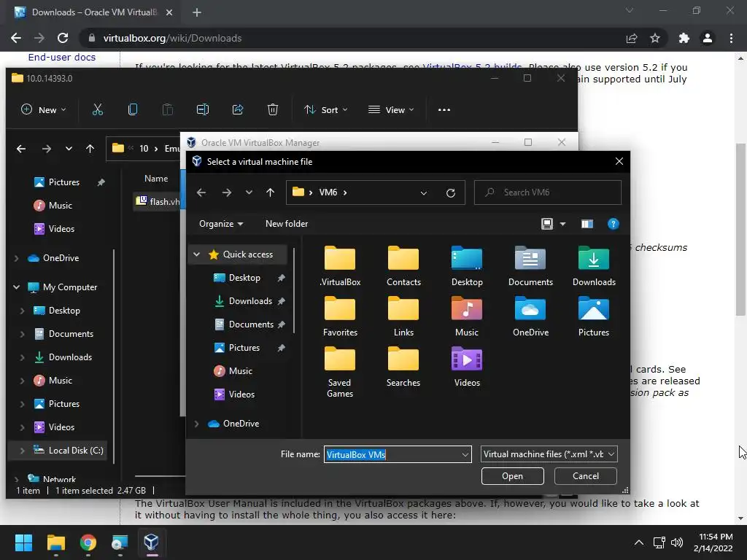Open Windows Start menu

23,542
